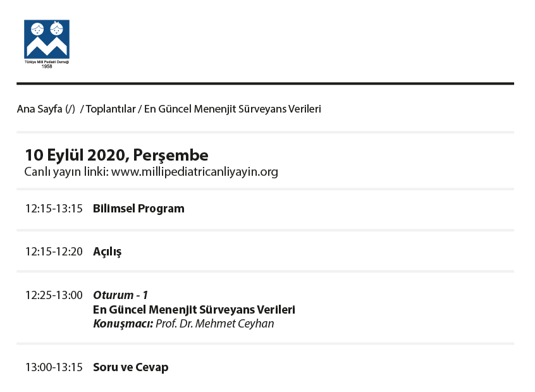This screenshot has height=392, width=535.
Task: Click the date heading 10 Eylül 2020, Perşembe
Action: coord(117,155)
